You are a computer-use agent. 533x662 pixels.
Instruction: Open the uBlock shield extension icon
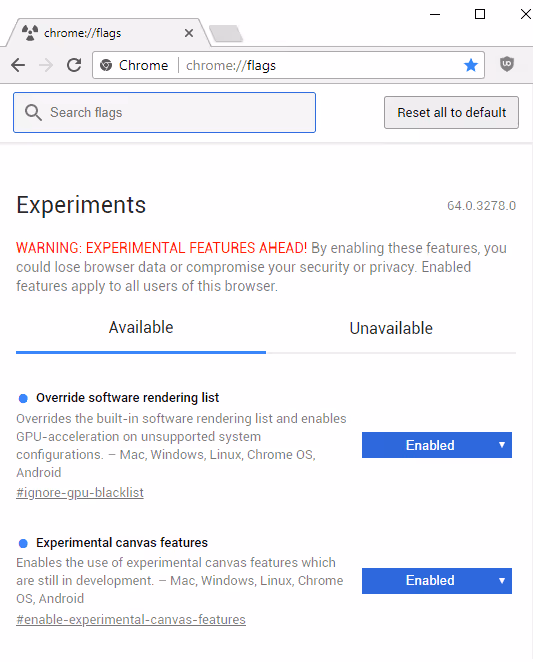click(507, 64)
